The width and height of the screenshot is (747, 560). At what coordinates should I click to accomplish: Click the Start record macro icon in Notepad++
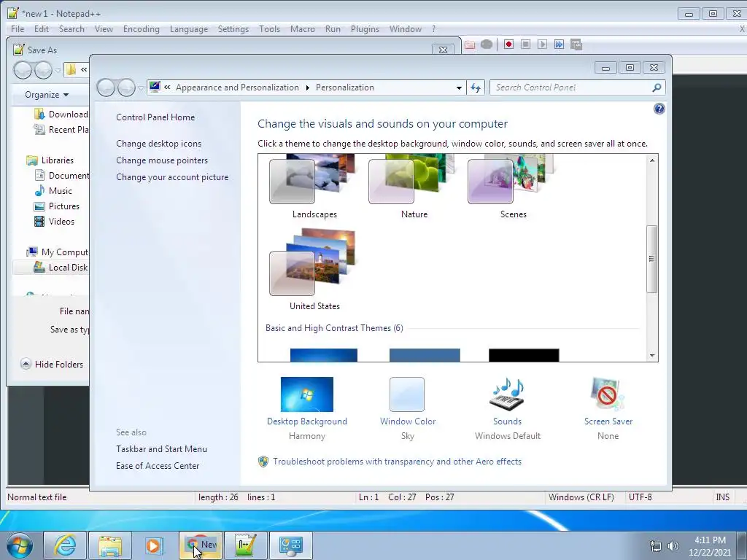[508, 44]
